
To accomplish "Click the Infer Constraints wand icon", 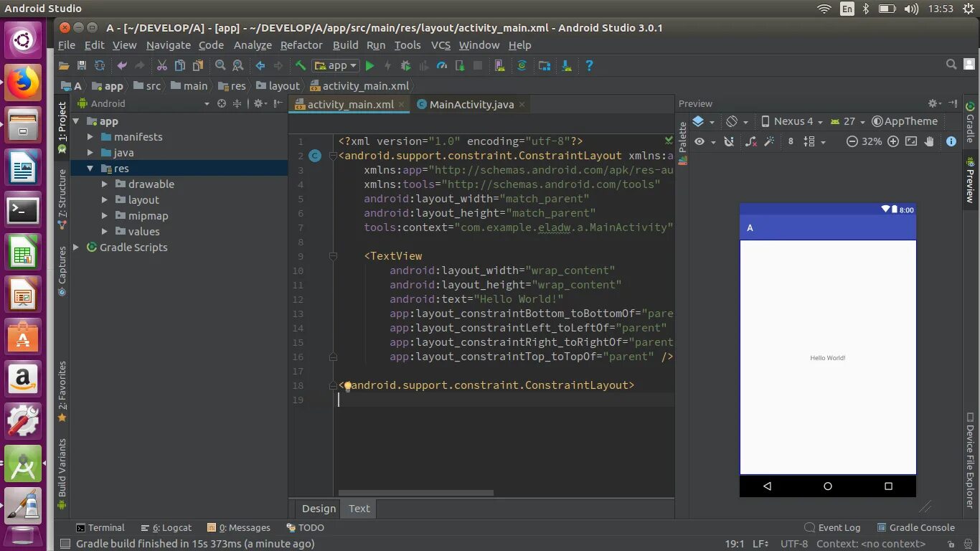I will [x=769, y=141].
